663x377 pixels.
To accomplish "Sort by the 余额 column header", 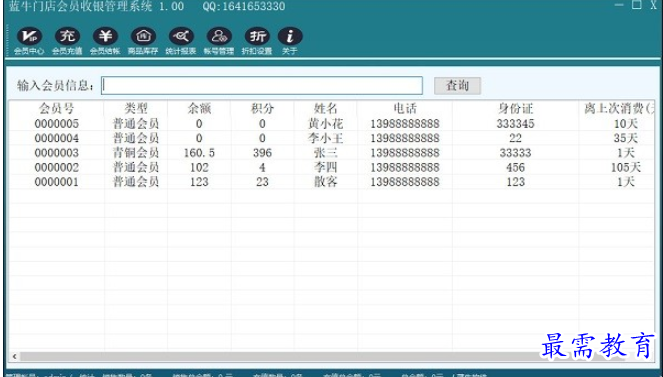I will 199,109.
